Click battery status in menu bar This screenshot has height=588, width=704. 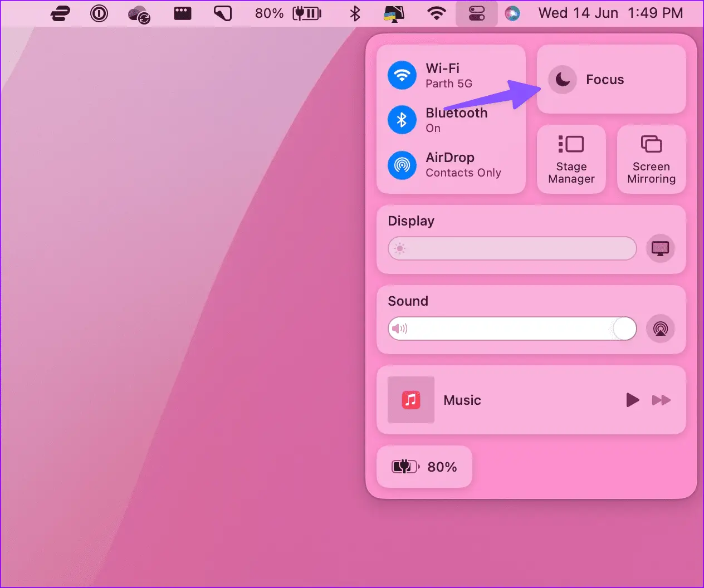pyautogui.click(x=288, y=13)
